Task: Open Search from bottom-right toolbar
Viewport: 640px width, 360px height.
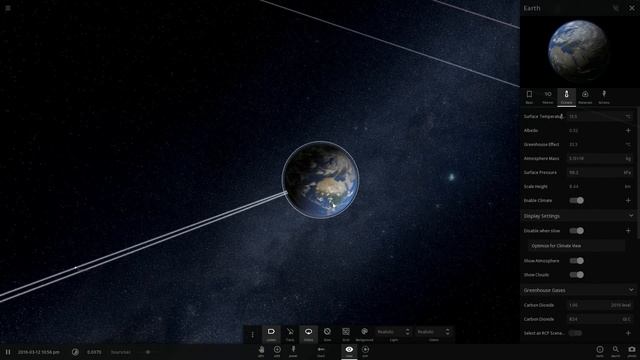Action: click(616, 351)
